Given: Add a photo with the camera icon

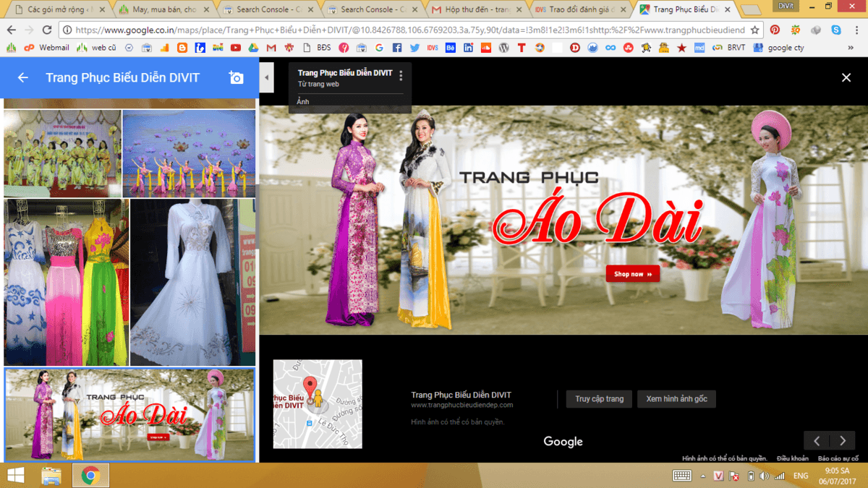Looking at the screenshot, I should [236, 77].
